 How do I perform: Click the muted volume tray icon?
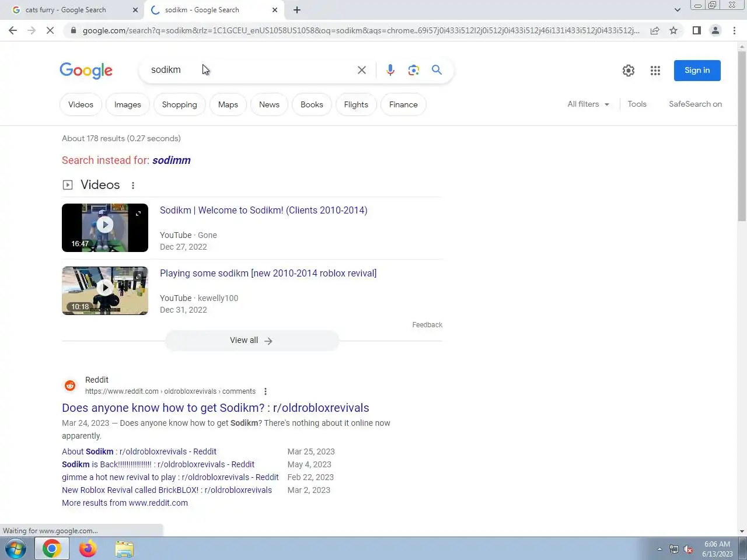click(689, 549)
